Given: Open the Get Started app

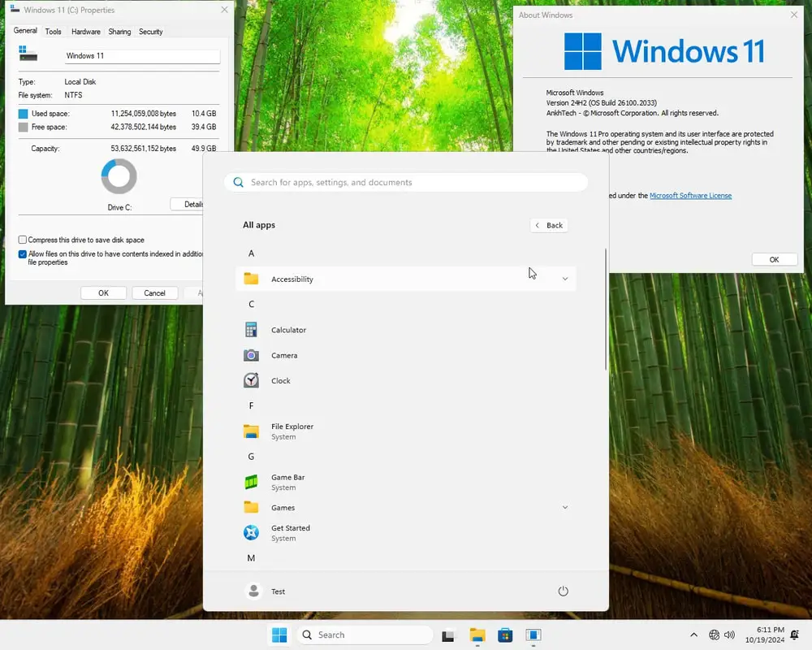Looking at the screenshot, I should pyautogui.click(x=290, y=532).
